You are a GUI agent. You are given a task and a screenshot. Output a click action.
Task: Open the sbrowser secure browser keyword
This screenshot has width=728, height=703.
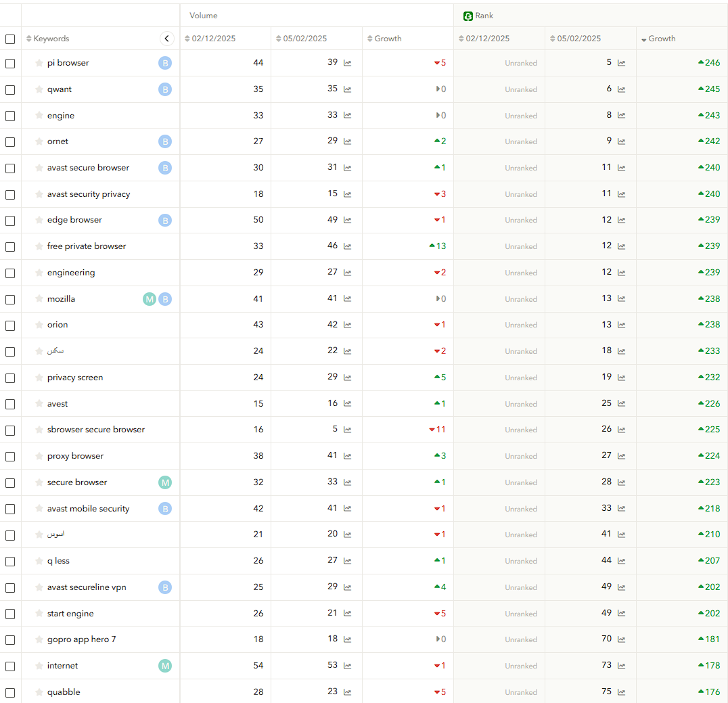(95, 430)
